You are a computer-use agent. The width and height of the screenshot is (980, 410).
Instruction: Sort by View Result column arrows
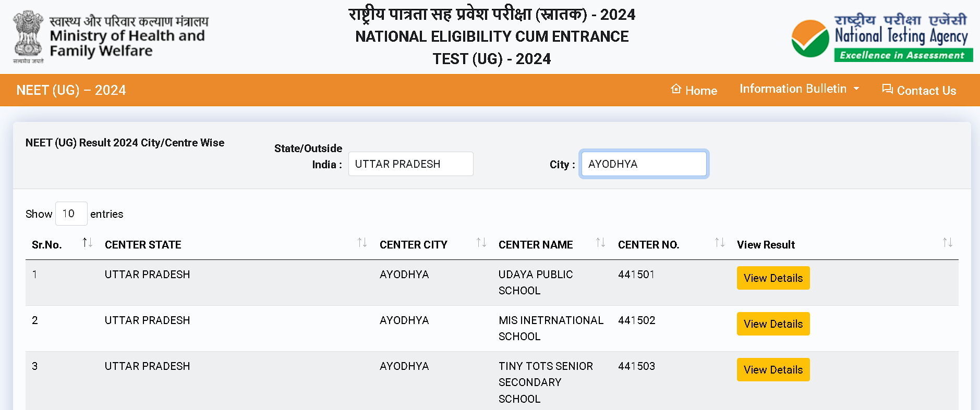tap(948, 243)
